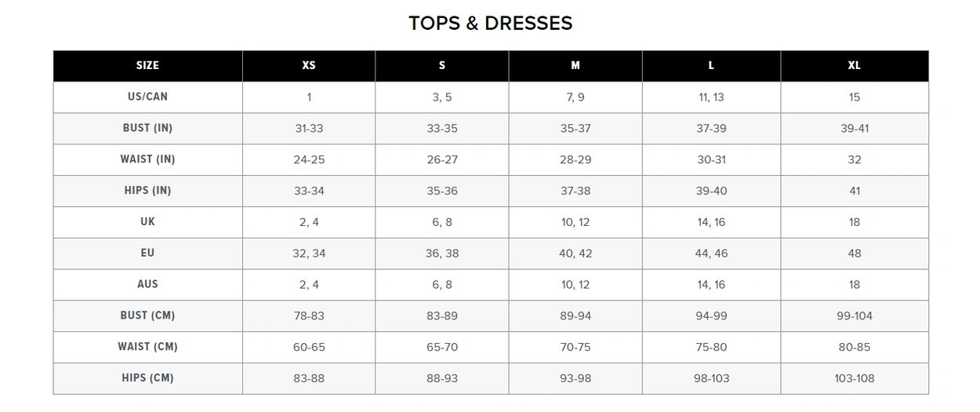Screen dimensions: 980x412
Task: Click the HIPS (CM) row label
Action: pos(147,377)
